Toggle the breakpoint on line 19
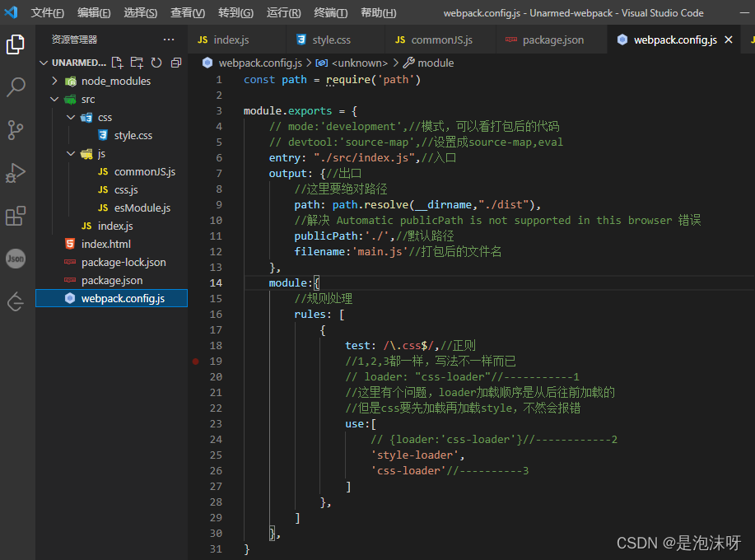 [195, 361]
